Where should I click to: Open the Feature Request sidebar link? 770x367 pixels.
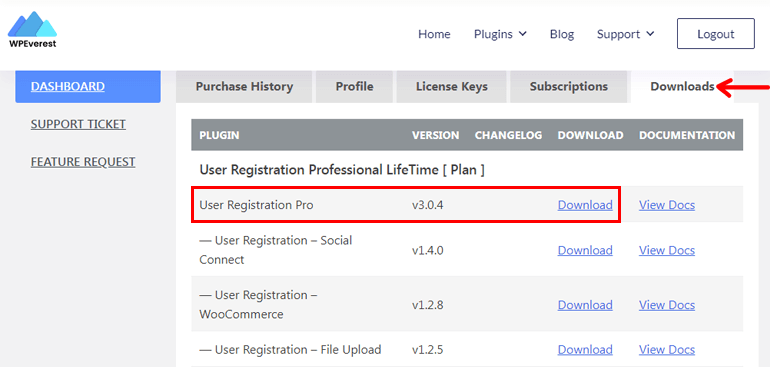pyautogui.click(x=83, y=162)
